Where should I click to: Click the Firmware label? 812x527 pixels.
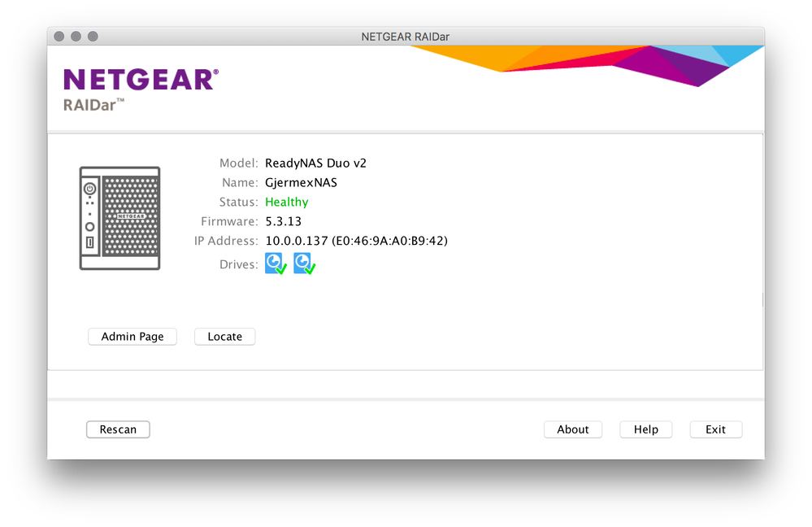click(x=229, y=221)
